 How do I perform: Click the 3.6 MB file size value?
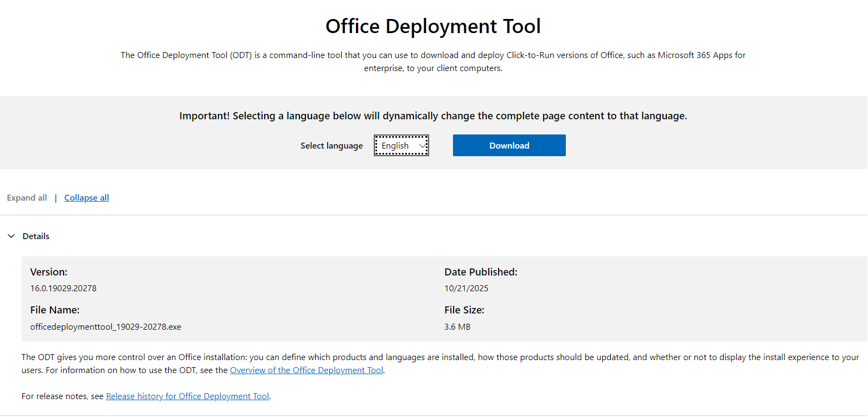tap(457, 327)
